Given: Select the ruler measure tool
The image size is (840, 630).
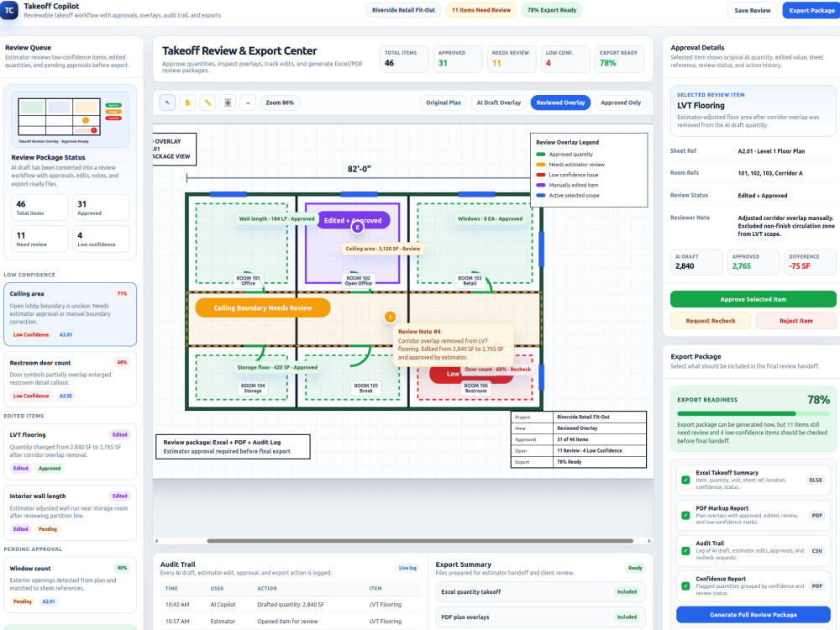Looking at the screenshot, I should pos(207,102).
